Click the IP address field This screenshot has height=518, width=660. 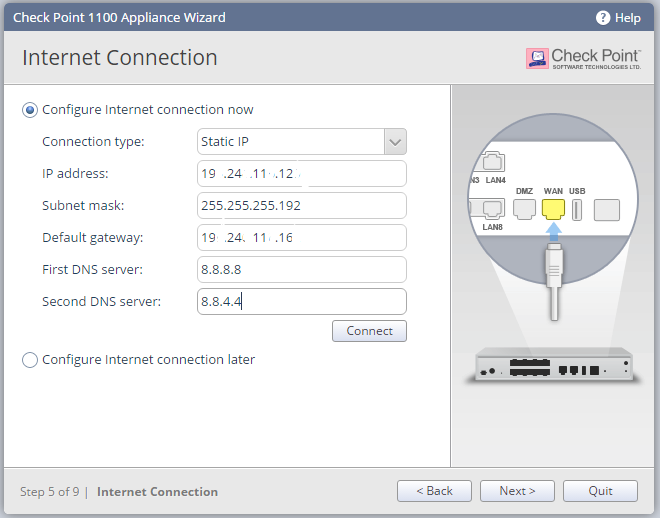click(302, 173)
